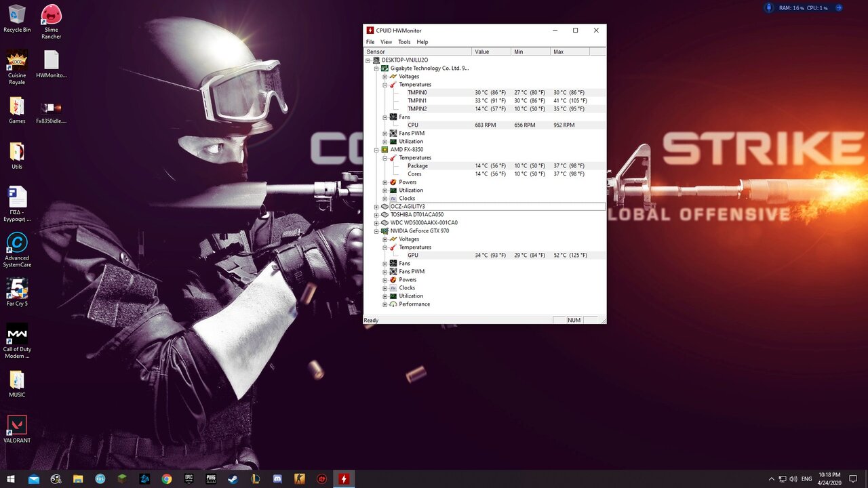Select the VALORANT desktop shortcut

tap(17, 429)
